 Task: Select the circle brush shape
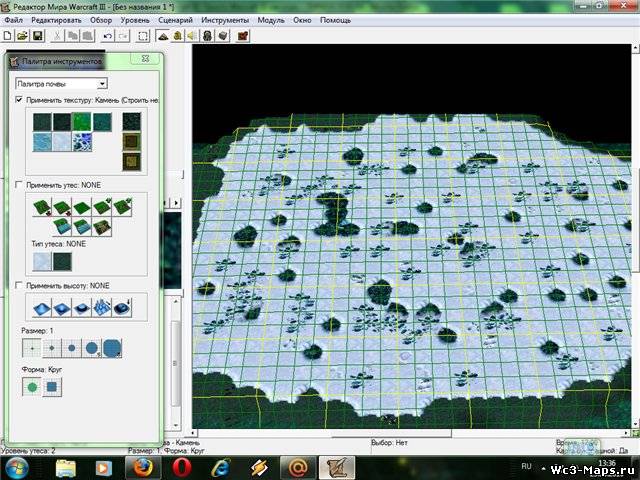33,385
